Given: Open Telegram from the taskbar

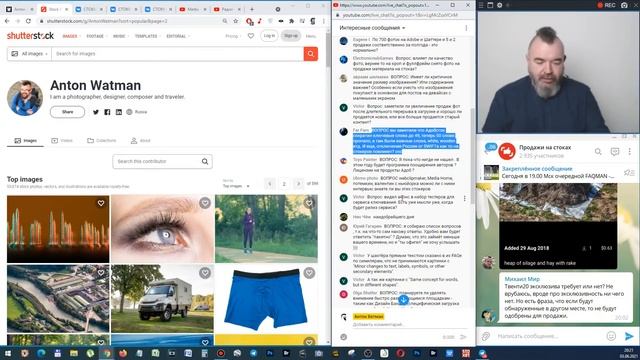Looking at the screenshot, I should coord(253,353).
